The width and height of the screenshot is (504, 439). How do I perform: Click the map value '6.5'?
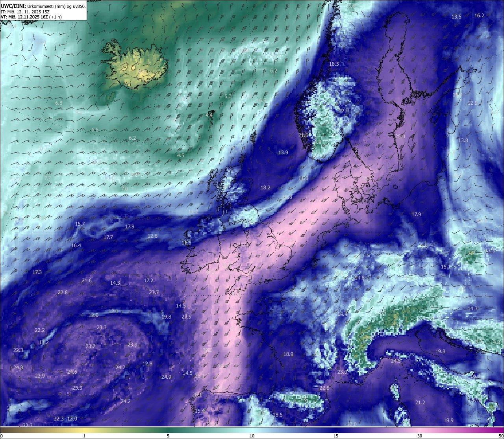point(95,130)
